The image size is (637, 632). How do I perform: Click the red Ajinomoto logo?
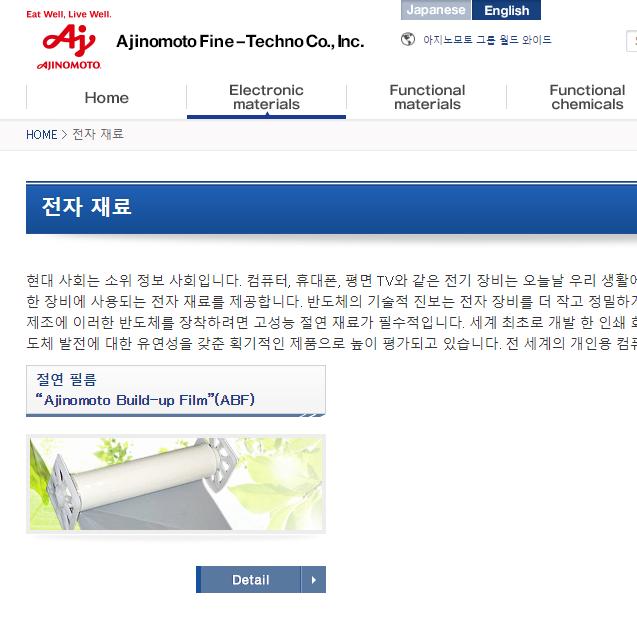pos(69,47)
